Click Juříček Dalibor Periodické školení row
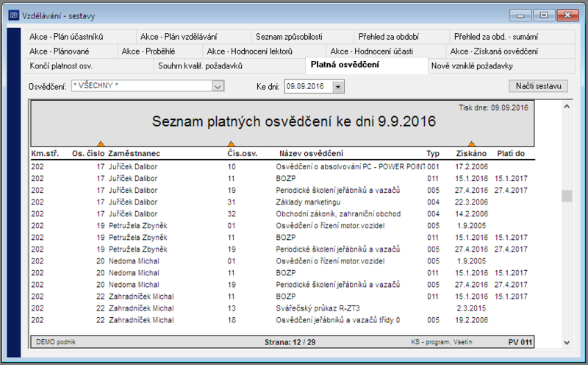The width and height of the screenshot is (588, 365). pyautogui.click(x=283, y=191)
